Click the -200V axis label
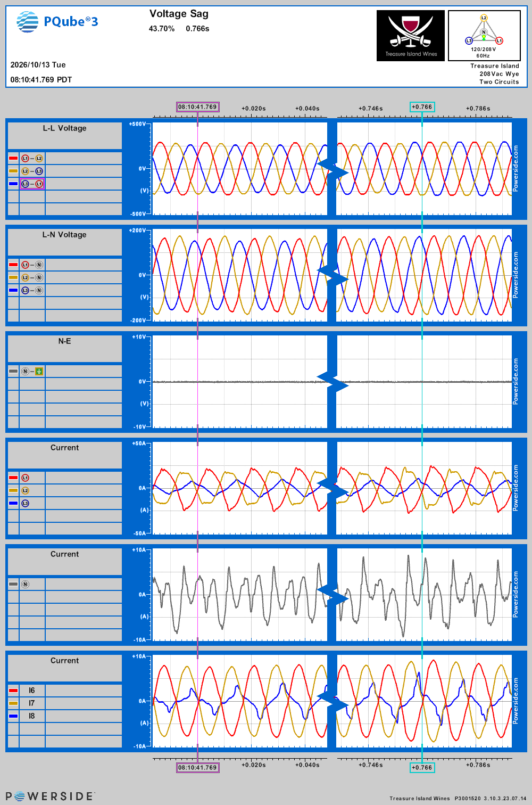The width and height of the screenshot is (532, 805). [x=138, y=321]
